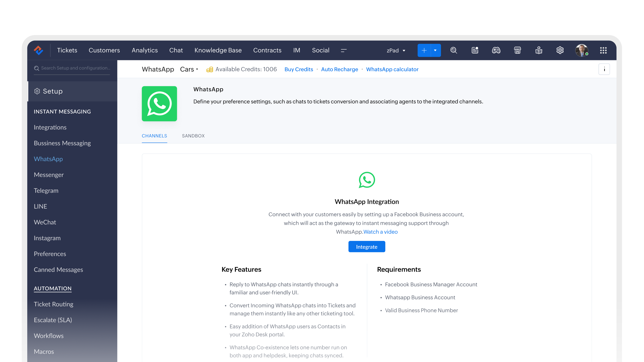
Task: Open Escalate (SLA) in the sidebar
Action: (53, 320)
